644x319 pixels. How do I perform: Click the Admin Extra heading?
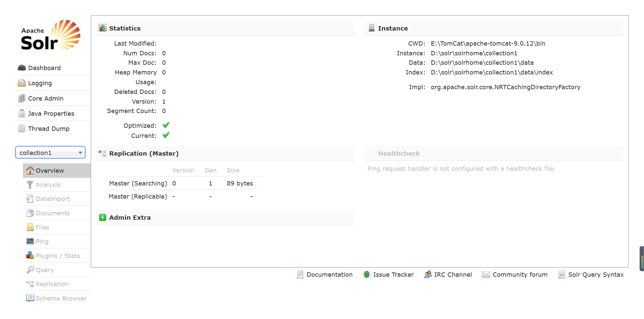tap(130, 217)
